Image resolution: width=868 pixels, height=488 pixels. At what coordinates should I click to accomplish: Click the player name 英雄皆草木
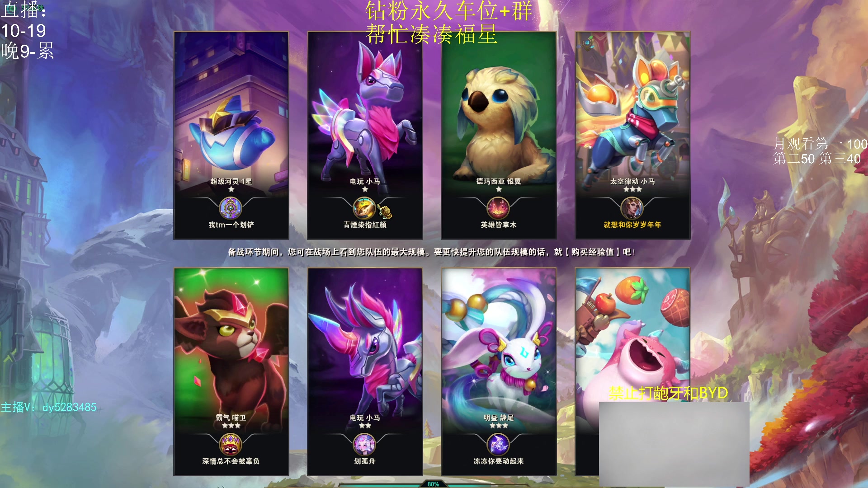click(x=499, y=225)
